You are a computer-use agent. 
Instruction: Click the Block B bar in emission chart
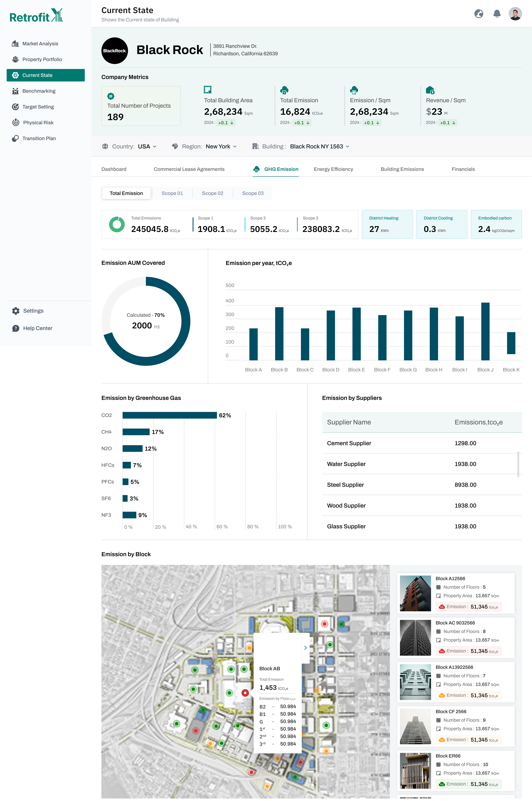tap(279, 334)
